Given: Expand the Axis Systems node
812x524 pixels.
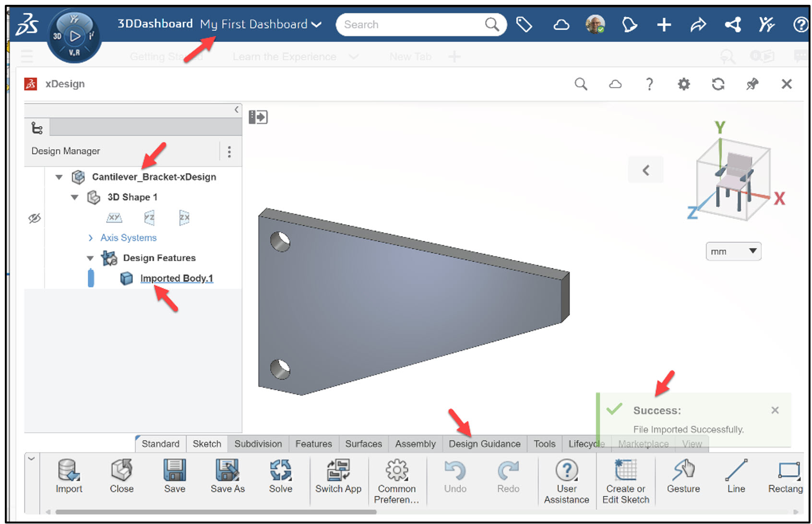Looking at the screenshot, I should 90,238.
